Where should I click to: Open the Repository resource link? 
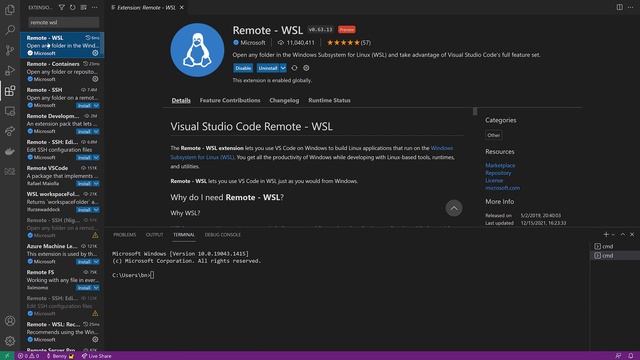498,173
